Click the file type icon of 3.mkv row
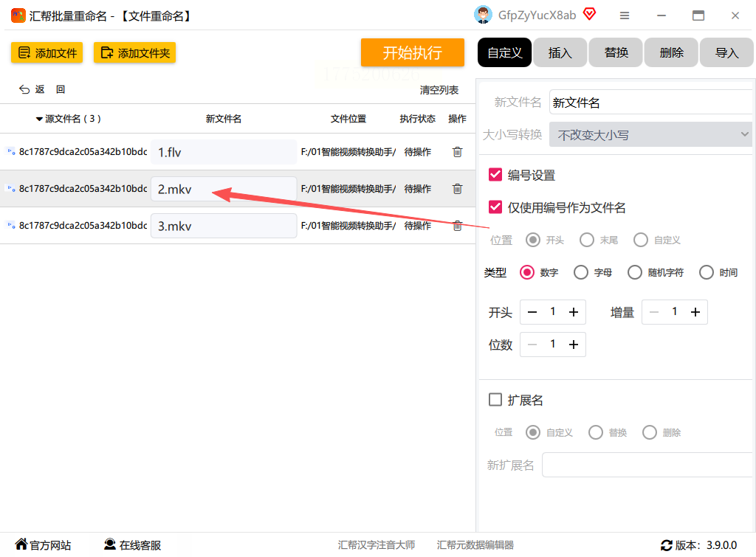This screenshot has height=557, width=756. tap(10, 226)
